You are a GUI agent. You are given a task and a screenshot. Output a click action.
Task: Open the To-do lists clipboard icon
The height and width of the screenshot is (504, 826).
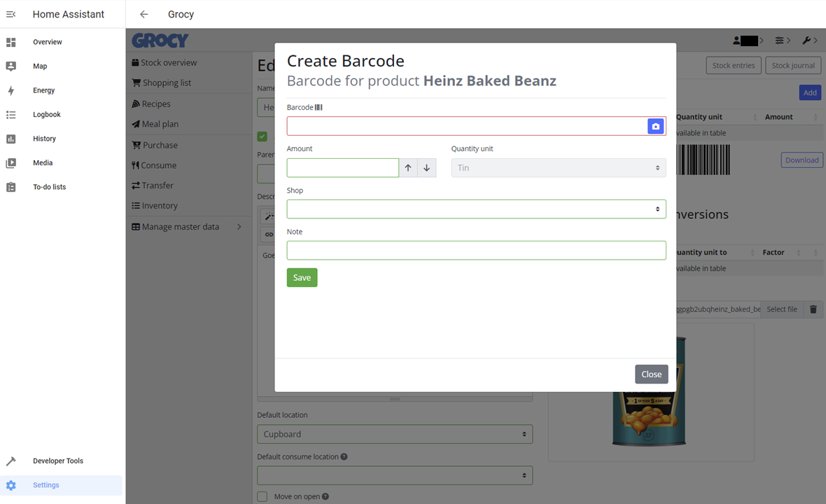pyautogui.click(x=10, y=187)
